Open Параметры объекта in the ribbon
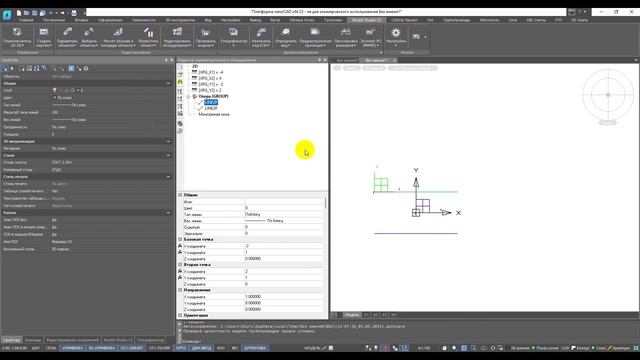The height and width of the screenshot is (360, 640). (x=67, y=37)
